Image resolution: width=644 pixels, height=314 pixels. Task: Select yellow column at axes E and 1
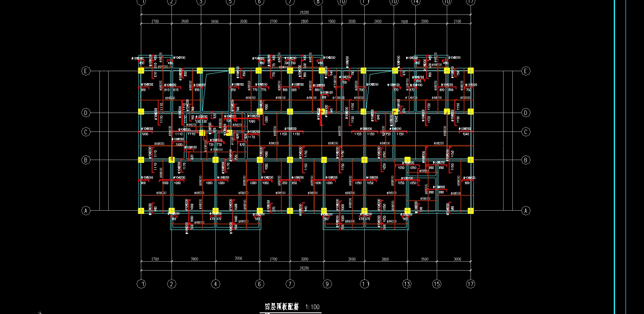tap(141, 71)
